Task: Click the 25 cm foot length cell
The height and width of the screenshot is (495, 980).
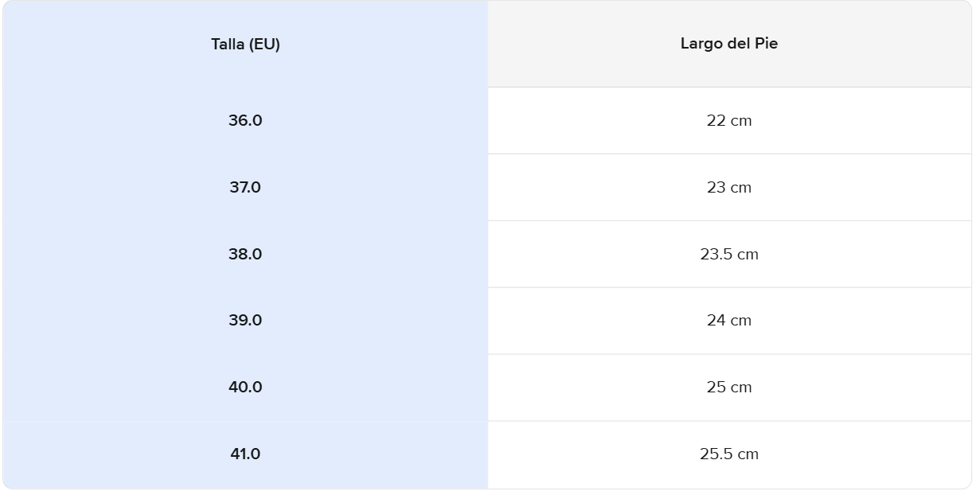Action: click(728, 388)
